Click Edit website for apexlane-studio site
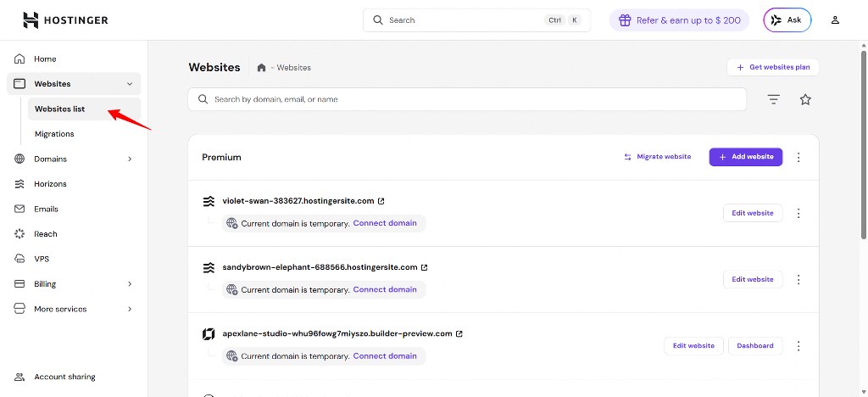This screenshot has height=397, width=868. click(x=693, y=345)
